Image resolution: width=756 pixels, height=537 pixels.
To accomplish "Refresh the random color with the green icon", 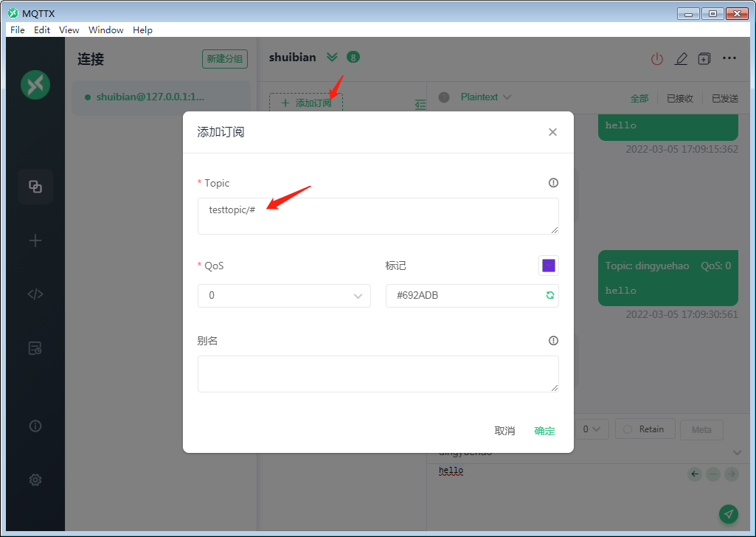I will point(549,296).
